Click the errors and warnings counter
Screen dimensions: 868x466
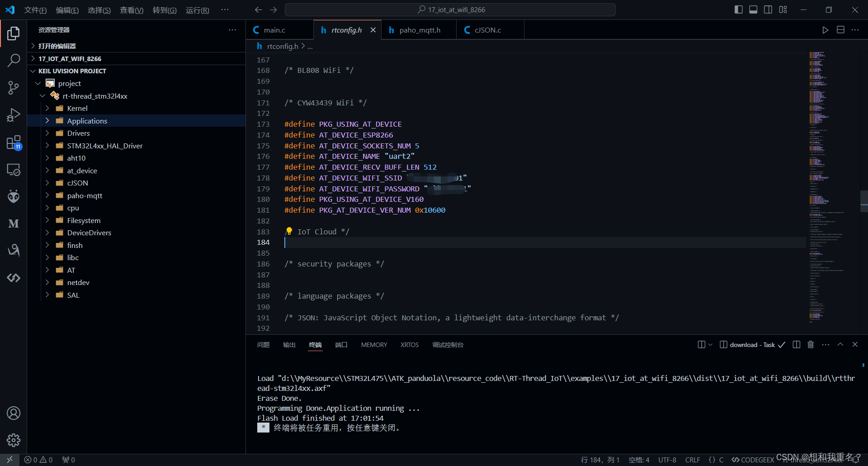point(38,459)
